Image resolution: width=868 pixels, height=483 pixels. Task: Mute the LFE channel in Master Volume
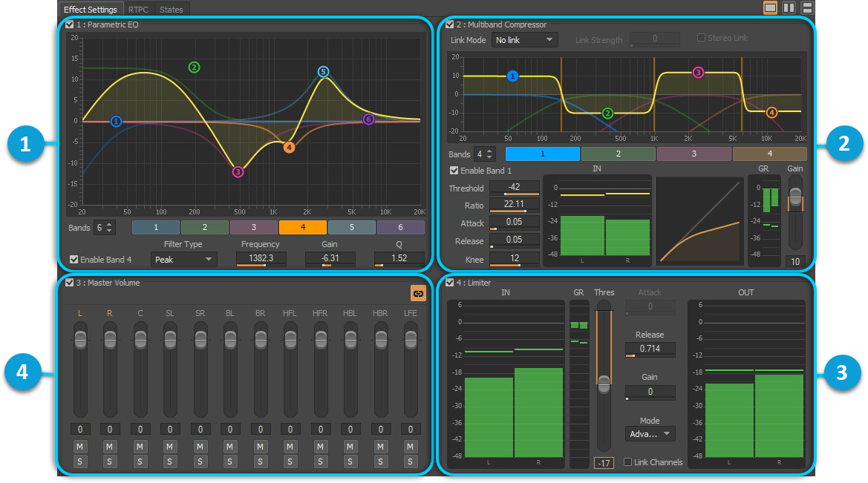410,446
